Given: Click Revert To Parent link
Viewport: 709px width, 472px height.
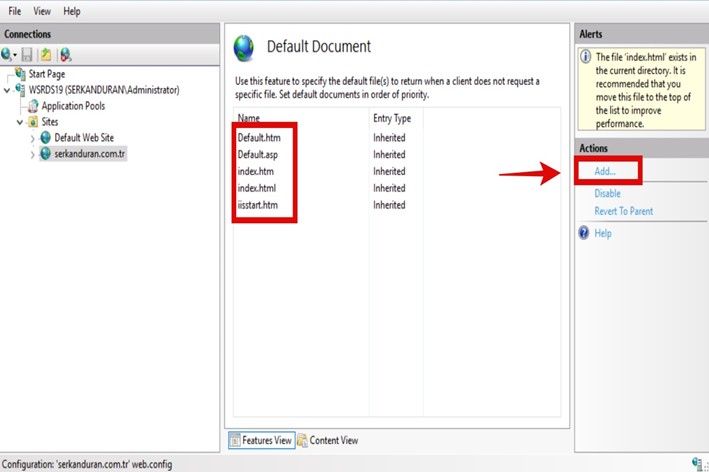Looking at the screenshot, I should (x=624, y=211).
